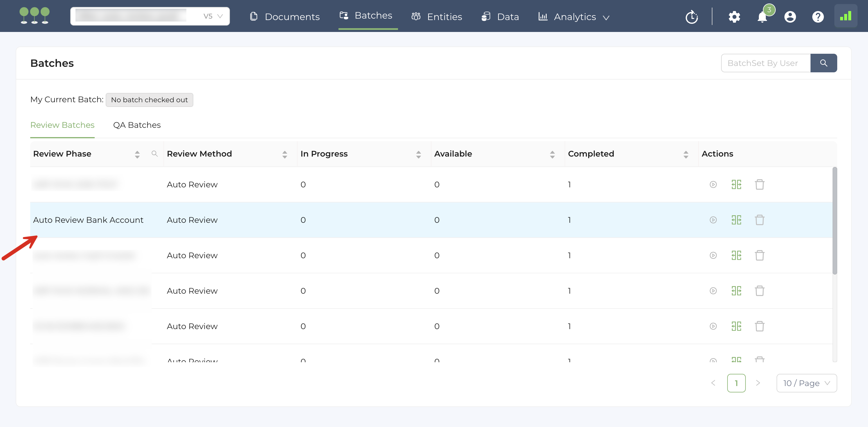Open the notifications bell icon

[762, 17]
